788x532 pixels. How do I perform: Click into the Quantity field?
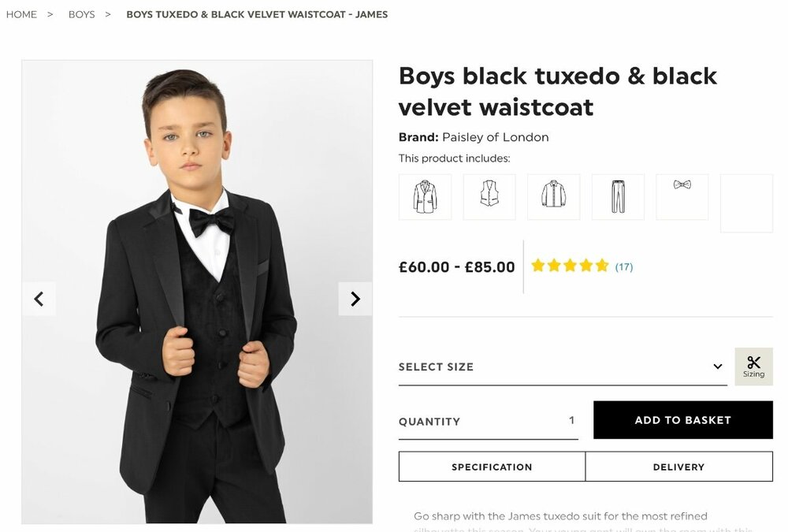[x=488, y=421]
